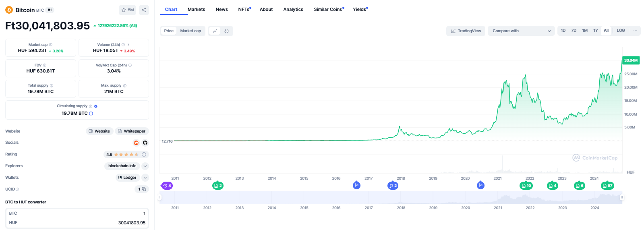Click the flag marker near 2020

[x=480, y=186]
